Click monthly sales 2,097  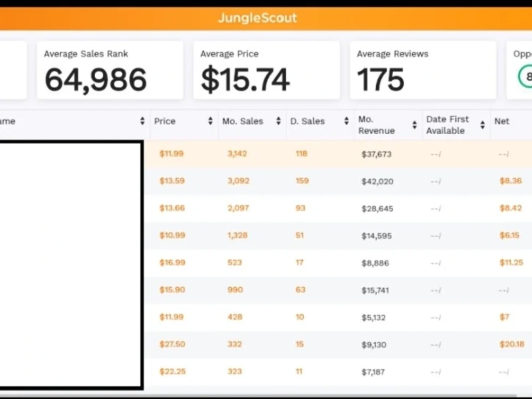click(238, 208)
